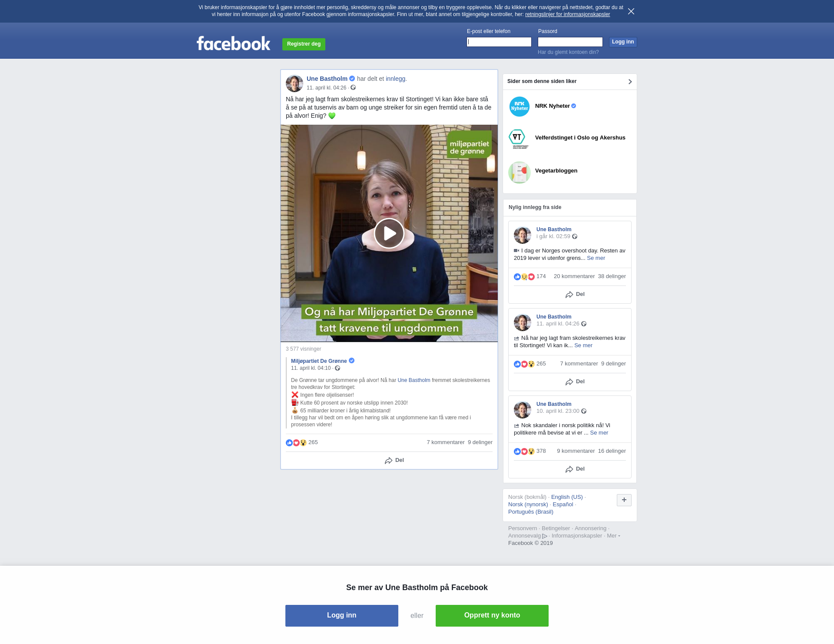This screenshot has height=644, width=834.
Task: Click the Registrer deg button
Action: pos(304,44)
